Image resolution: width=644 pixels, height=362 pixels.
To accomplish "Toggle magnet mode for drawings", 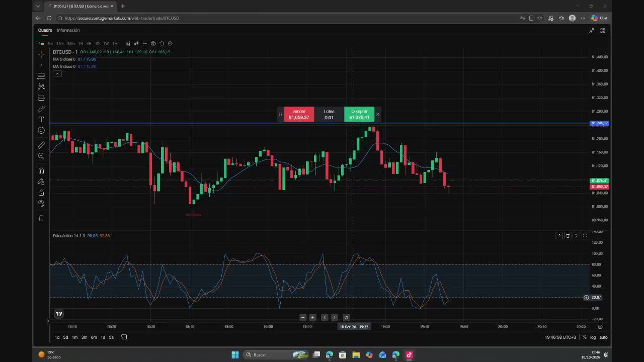I will (x=41, y=170).
